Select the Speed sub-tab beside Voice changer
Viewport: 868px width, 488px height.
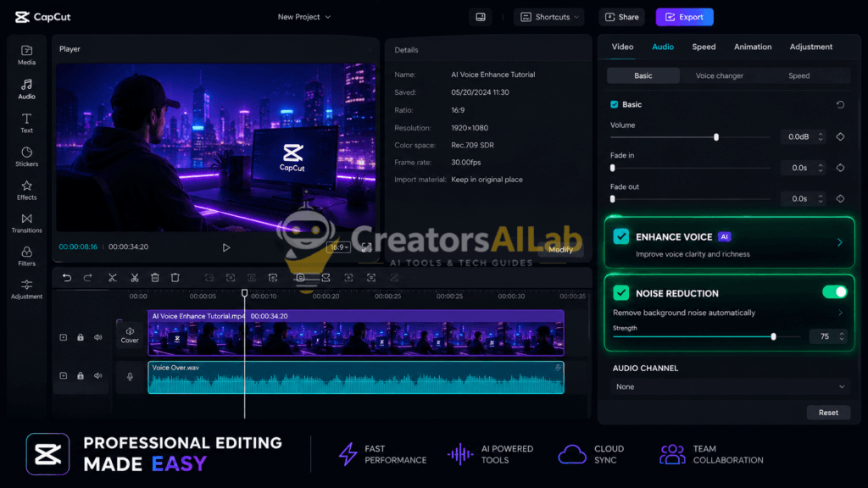[x=798, y=75]
